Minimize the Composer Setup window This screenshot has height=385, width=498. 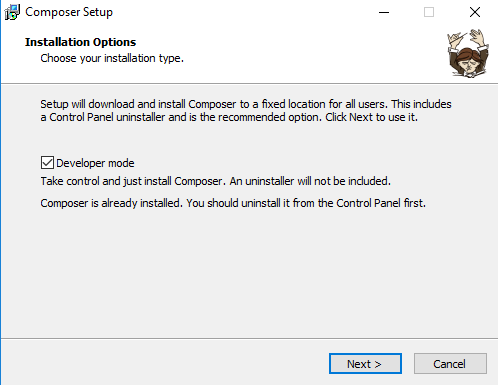pos(384,12)
